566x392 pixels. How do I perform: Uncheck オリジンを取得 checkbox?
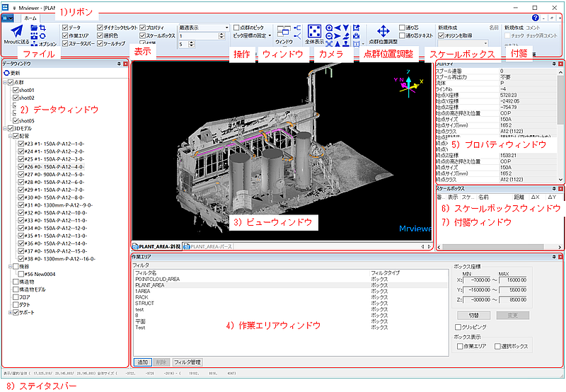click(441, 35)
